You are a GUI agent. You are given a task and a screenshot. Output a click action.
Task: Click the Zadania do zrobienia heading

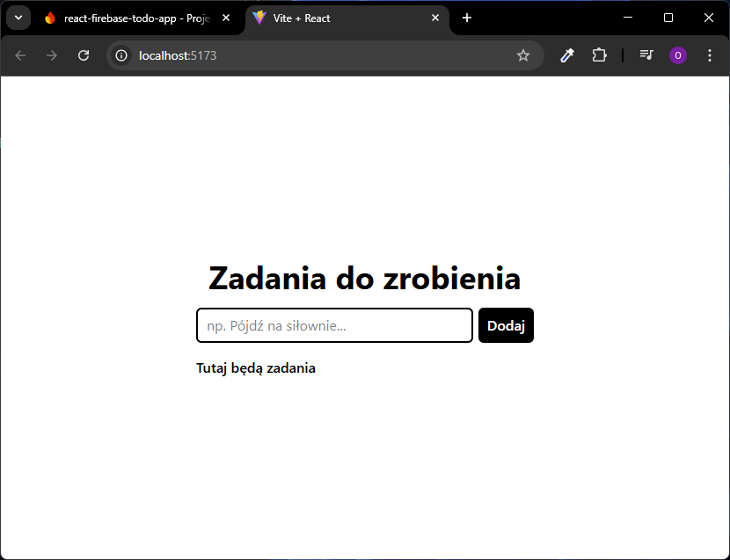pyautogui.click(x=364, y=279)
